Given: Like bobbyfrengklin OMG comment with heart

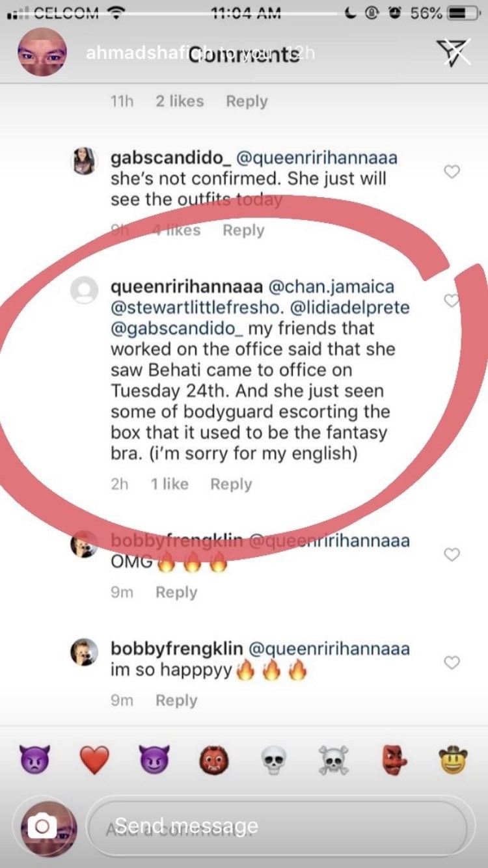Looking at the screenshot, I should tap(452, 554).
